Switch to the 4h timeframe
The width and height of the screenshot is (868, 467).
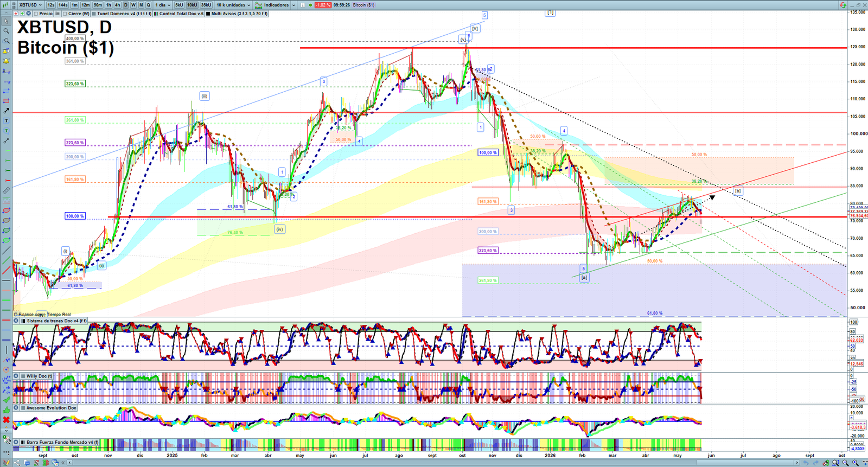point(117,5)
